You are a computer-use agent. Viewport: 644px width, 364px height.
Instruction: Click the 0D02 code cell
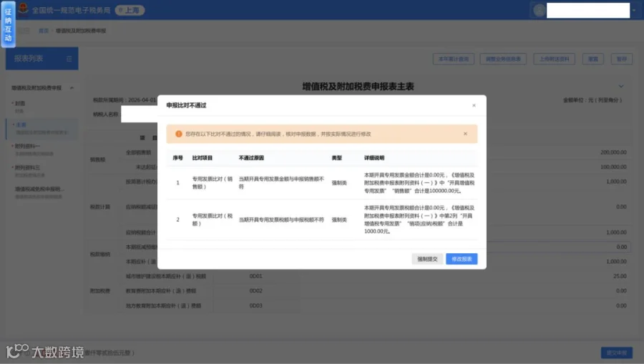click(256, 291)
